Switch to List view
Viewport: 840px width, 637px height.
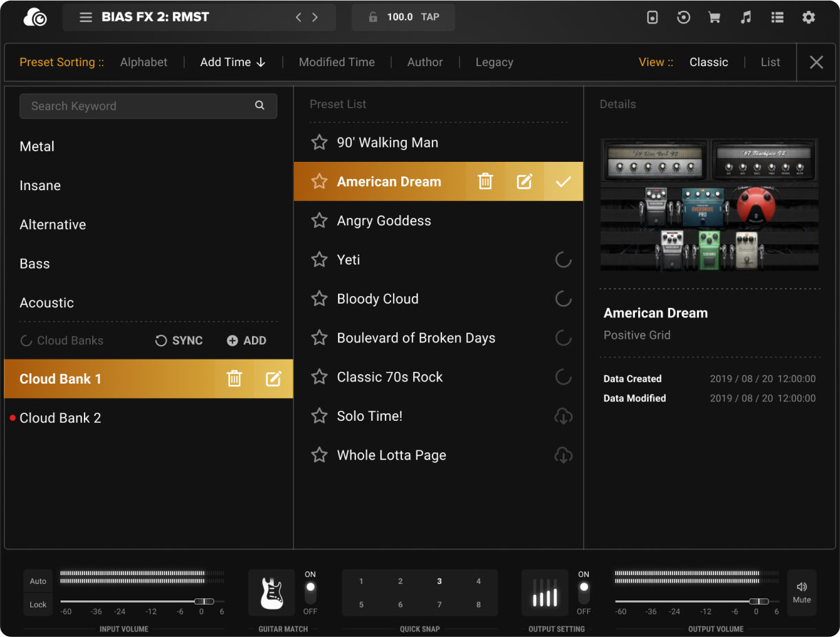tap(770, 62)
